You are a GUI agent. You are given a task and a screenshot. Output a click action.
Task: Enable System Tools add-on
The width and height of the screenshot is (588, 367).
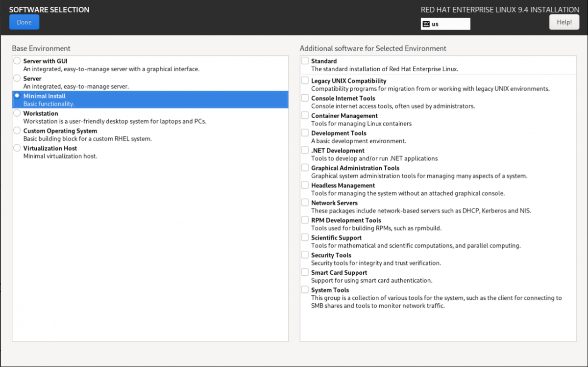305,289
